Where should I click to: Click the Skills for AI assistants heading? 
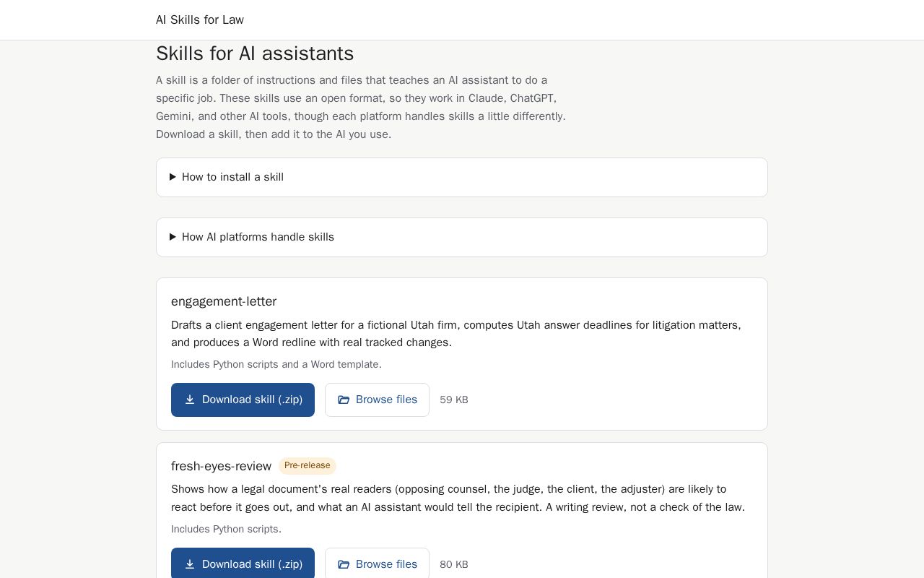(255, 53)
